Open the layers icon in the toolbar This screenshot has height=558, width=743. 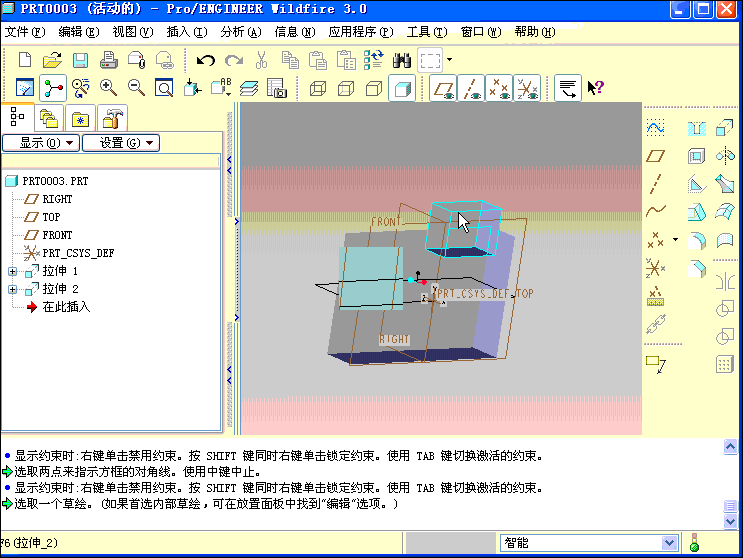249,88
